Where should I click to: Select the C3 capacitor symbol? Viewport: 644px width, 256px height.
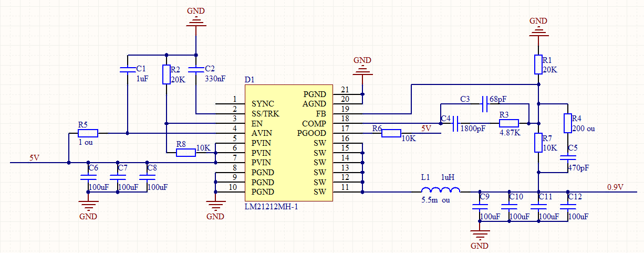485,103
